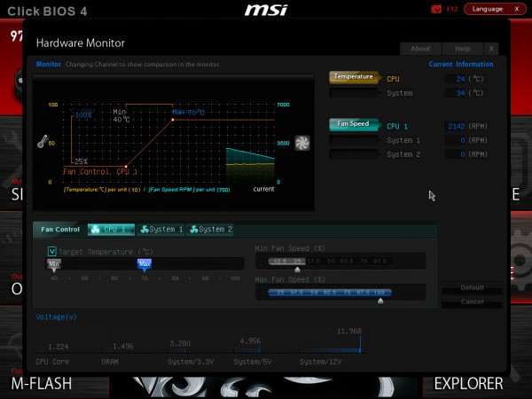Viewport: 532px width, 399px height.
Task: Click the thermometer icon left of graph
Action: pyautogui.click(x=42, y=141)
